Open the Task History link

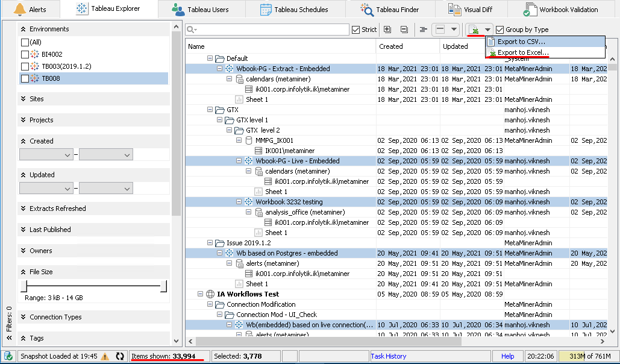[x=388, y=356]
